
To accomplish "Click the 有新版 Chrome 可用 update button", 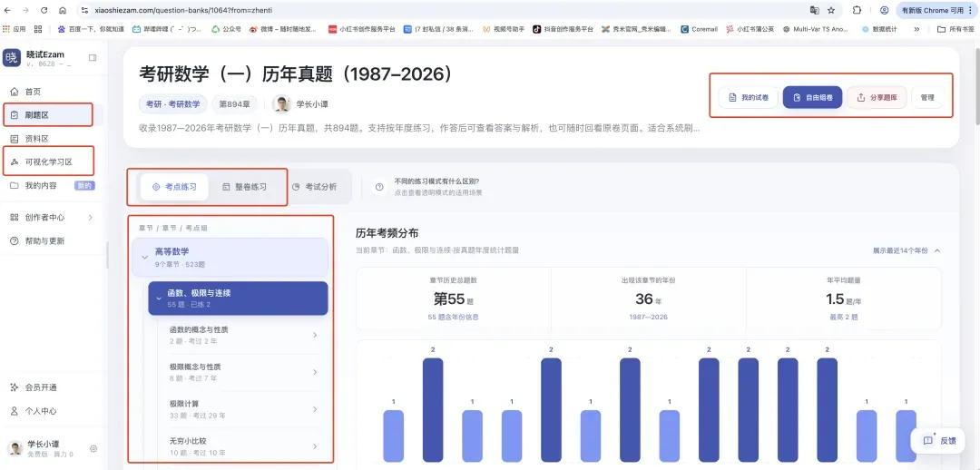I will pyautogui.click(x=936, y=10).
